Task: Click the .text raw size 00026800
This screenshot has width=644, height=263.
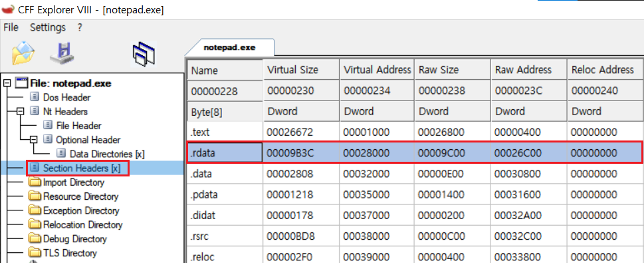Action: point(452,132)
